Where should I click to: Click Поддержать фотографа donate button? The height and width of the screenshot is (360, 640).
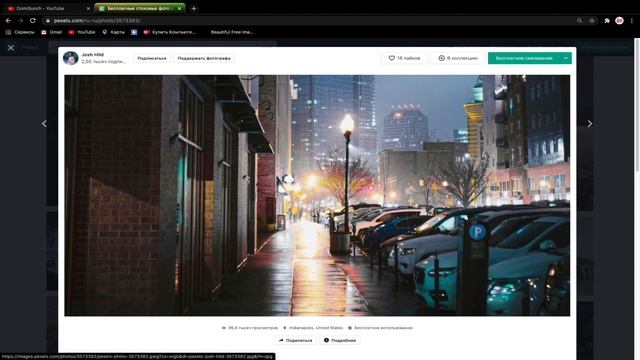point(204,58)
